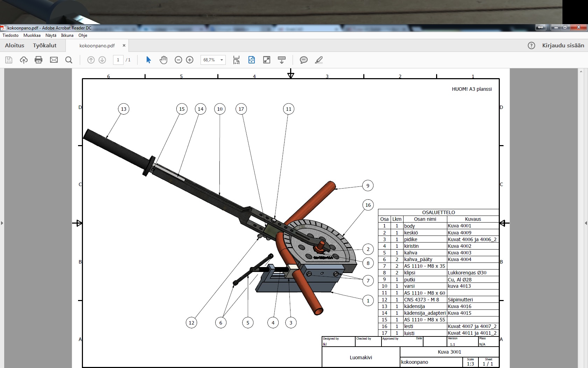This screenshot has width=588, height=368.
Task: Open the Ikkuna menu
Action: tap(67, 35)
